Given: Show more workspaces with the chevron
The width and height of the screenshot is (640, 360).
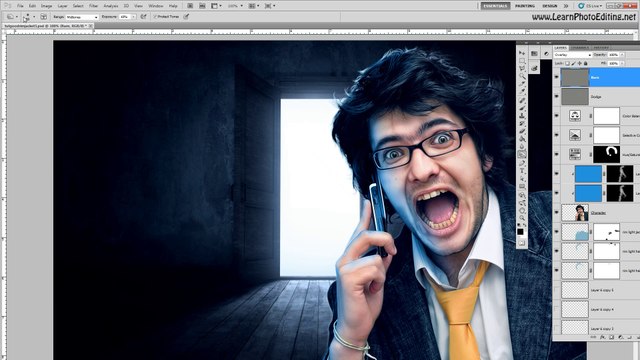Looking at the screenshot, I should tap(566, 6).
